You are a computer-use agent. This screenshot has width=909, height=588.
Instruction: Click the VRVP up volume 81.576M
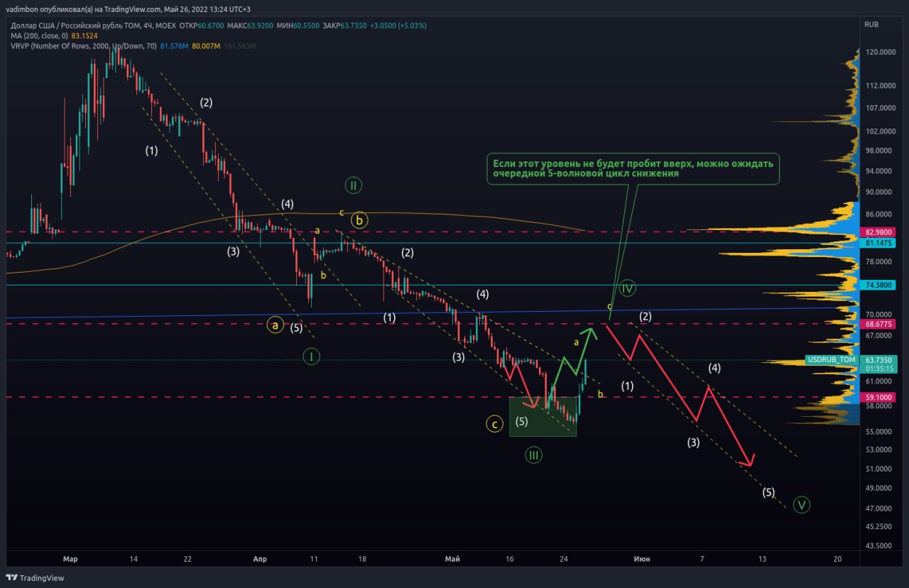pos(175,46)
